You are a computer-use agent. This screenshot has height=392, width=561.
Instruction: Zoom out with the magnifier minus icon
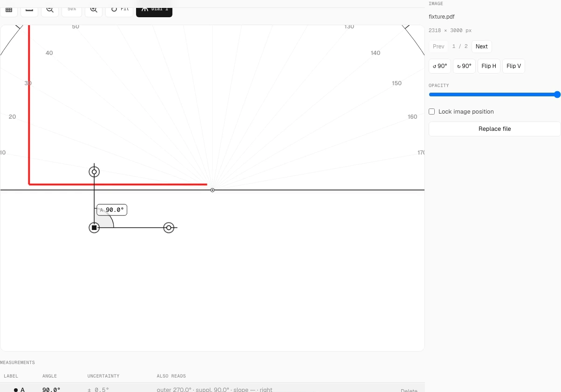(x=49, y=9)
